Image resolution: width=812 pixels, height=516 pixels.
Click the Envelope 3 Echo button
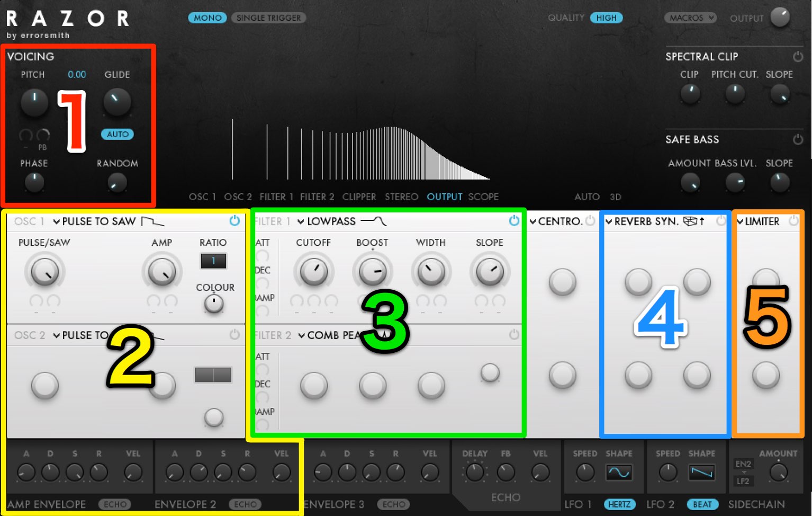(x=393, y=504)
